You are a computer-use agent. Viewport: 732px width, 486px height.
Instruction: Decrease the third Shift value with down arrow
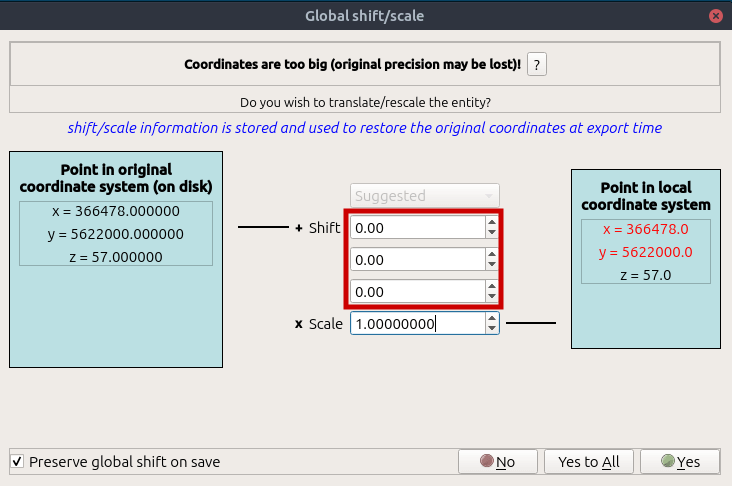[491, 298]
